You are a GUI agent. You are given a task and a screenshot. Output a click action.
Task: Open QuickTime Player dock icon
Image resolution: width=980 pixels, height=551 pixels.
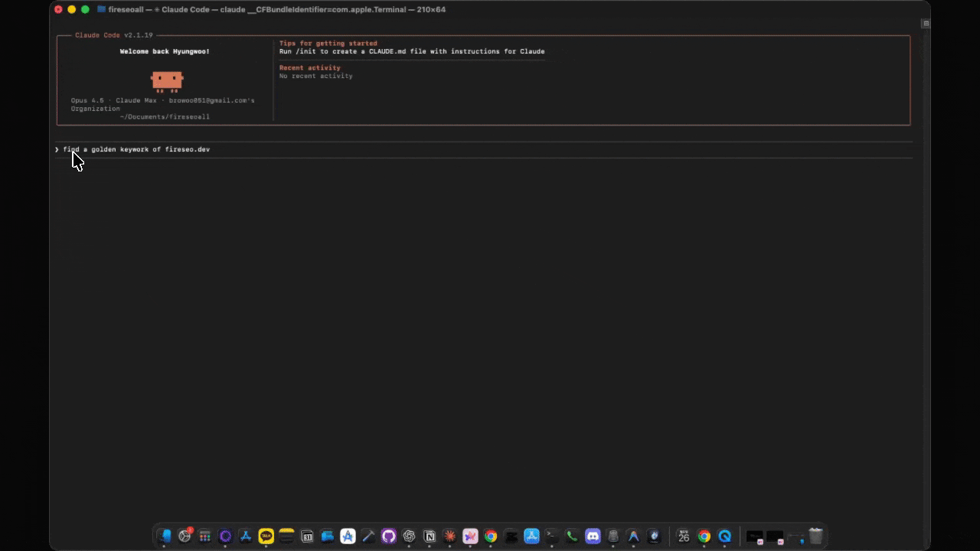click(724, 536)
